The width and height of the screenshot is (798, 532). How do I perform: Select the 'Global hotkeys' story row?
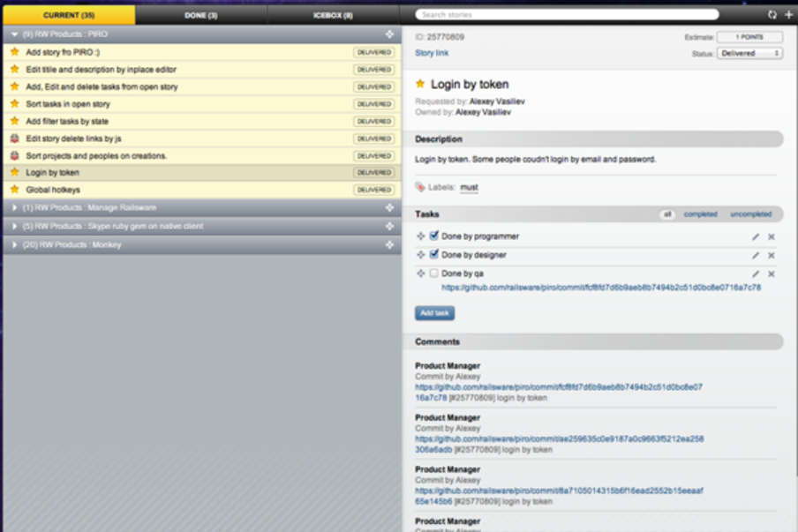(x=202, y=190)
